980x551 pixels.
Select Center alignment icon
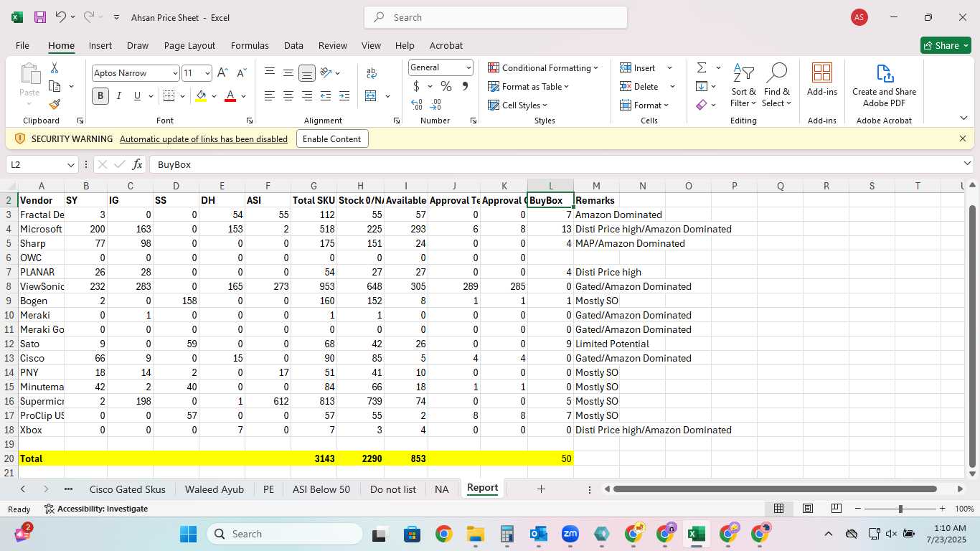[x=288, y=96]
